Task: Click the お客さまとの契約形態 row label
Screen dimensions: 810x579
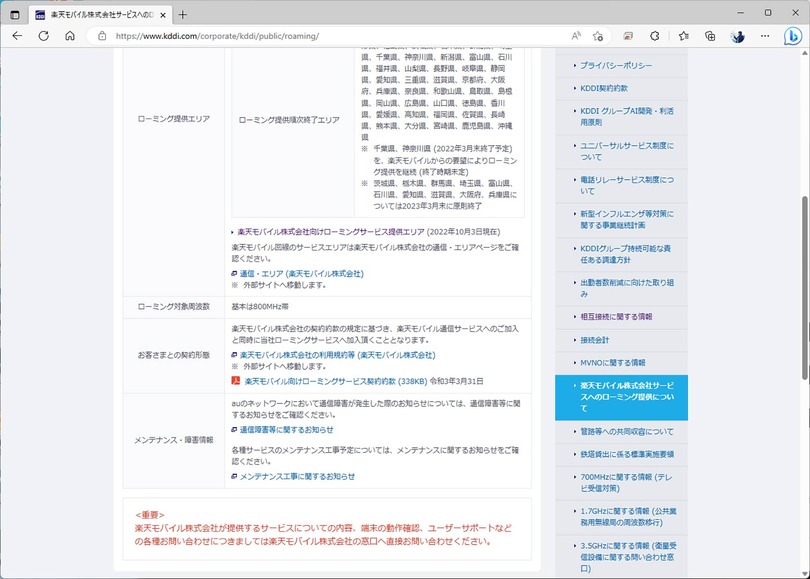Action: (174, 355)
